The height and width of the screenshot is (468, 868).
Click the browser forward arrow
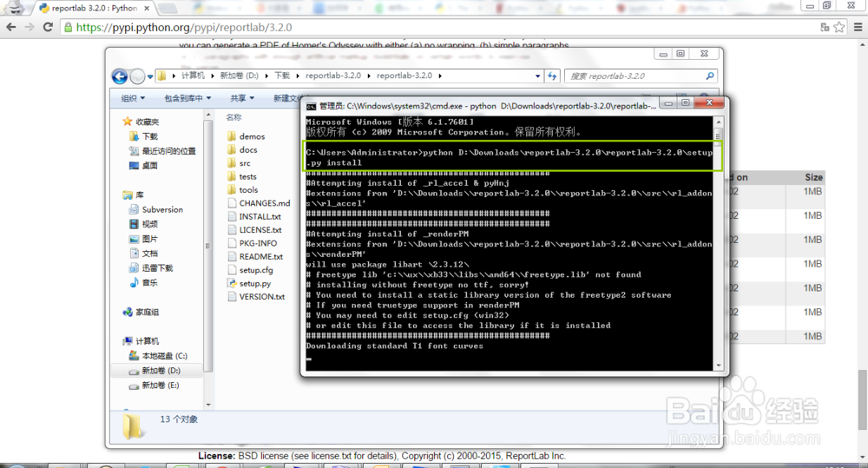(x=30, y=27)
